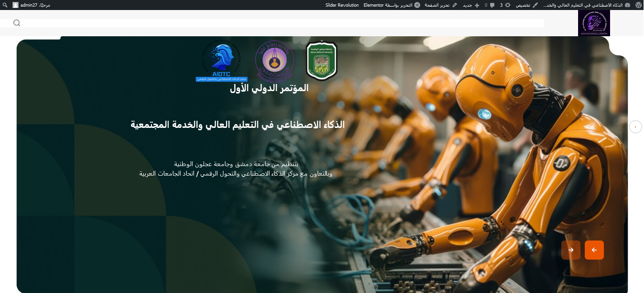Click the heading المؤتمر الدولي الأول
The height and width of the screenshot is (293, 644).
[x=269, y=88]
